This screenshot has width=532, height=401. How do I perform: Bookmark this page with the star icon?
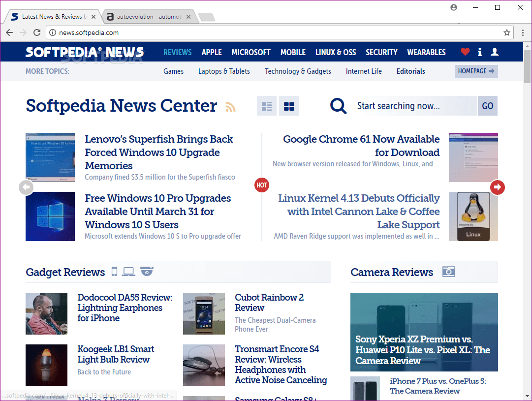coord(506,32)
